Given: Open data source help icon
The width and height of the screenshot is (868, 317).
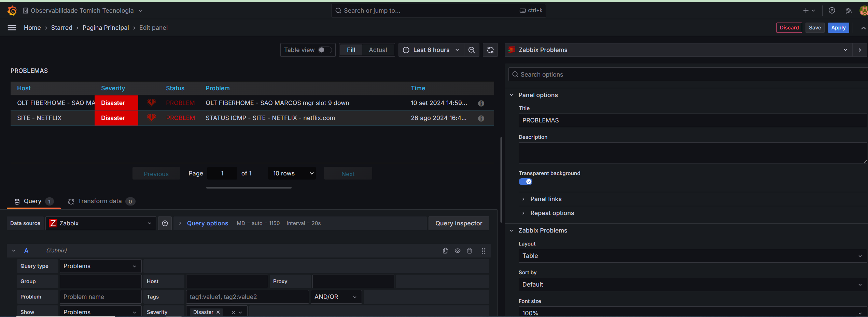Looking at the screenshot, I should [165, 223].
